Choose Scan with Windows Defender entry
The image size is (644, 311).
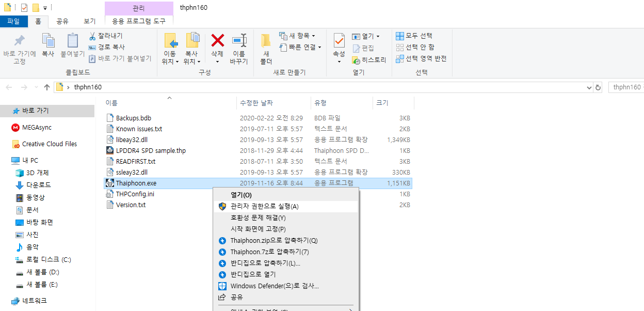[x=286, y=286]
